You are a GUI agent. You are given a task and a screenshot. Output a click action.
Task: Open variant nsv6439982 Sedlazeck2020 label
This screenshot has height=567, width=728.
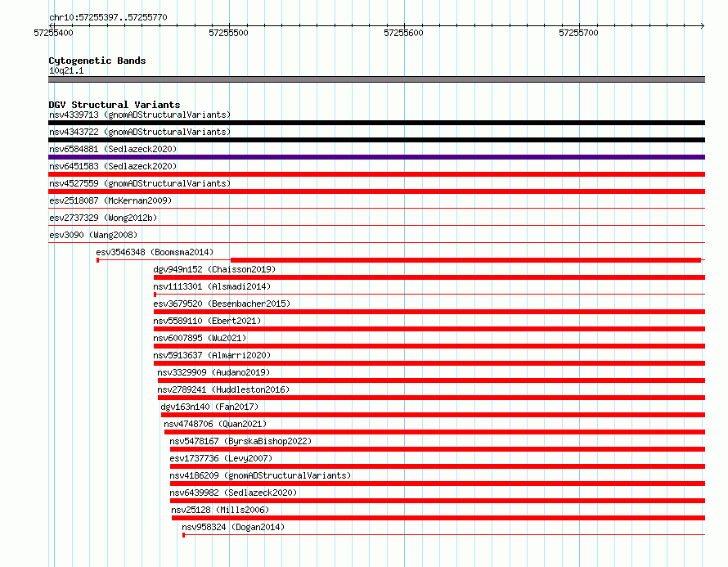tap(233, 493)
